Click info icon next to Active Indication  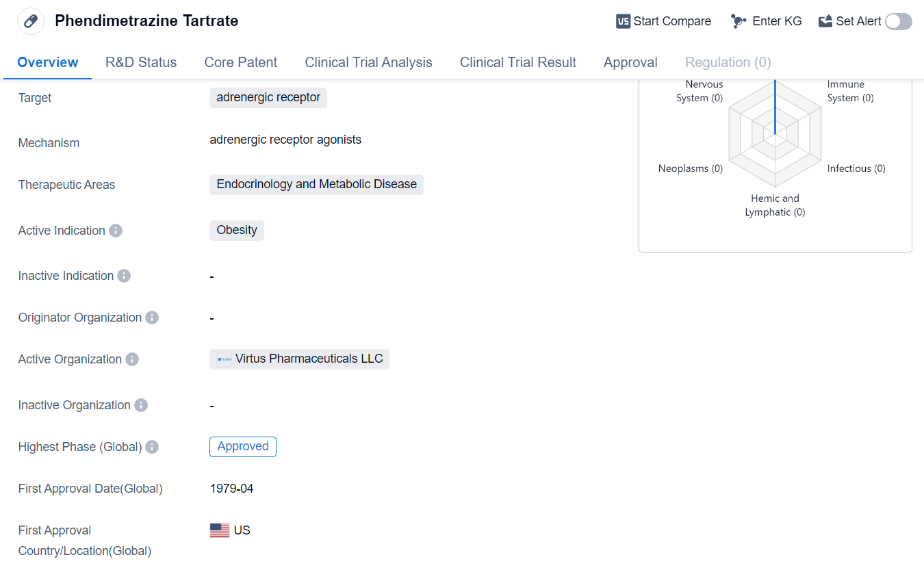coord(116,231)
